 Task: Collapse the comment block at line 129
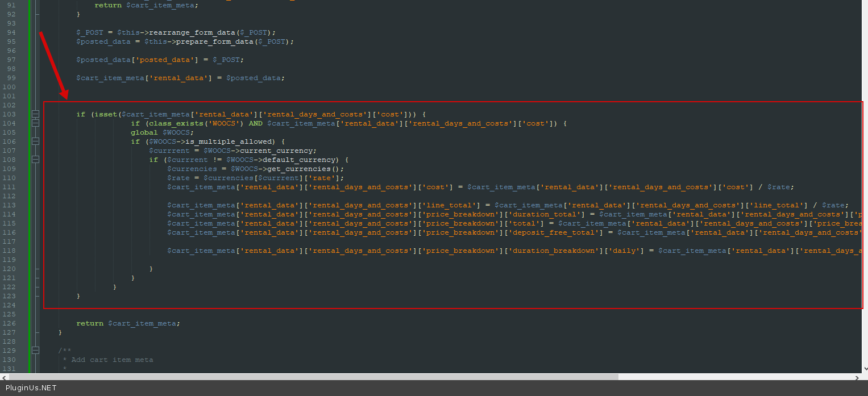36,351
